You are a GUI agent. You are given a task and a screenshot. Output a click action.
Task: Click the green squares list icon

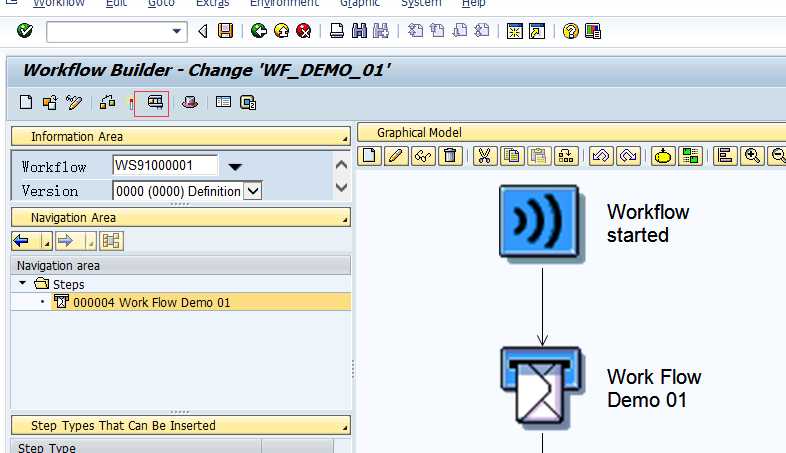[690, 156]
